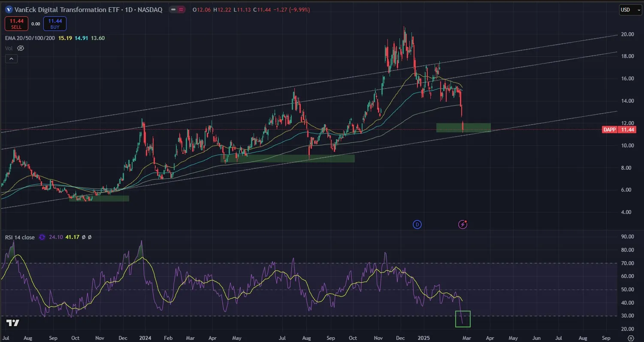Open the dividend 'D' event marker
This screenshot has height=342, width=644.
(x=417, y=224)
